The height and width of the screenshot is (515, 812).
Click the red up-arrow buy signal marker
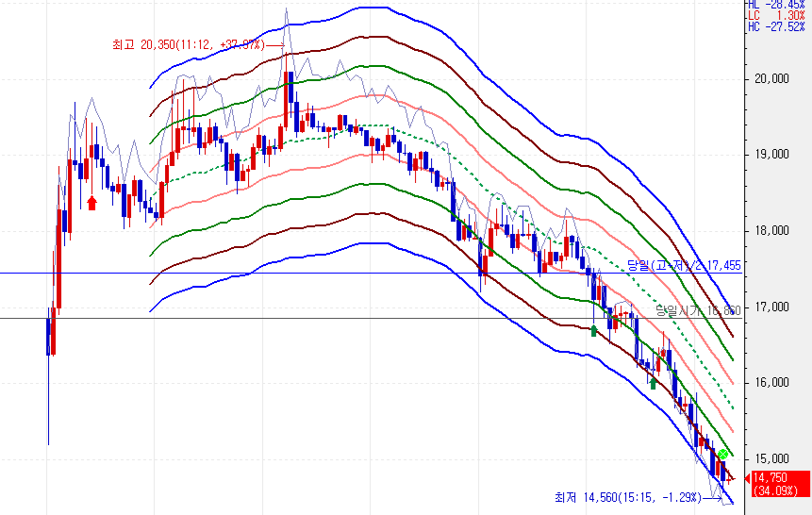click(x=91, y=203)
